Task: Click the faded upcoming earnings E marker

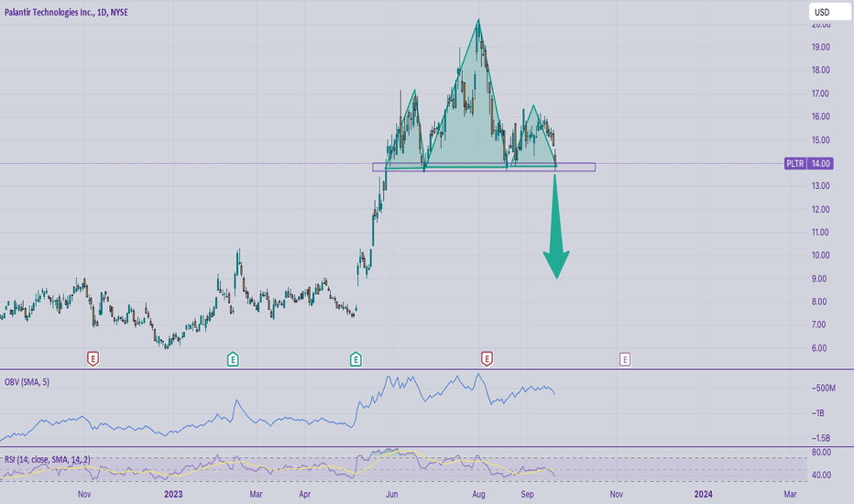Action: pyautogui.click(x=625, y=359)
